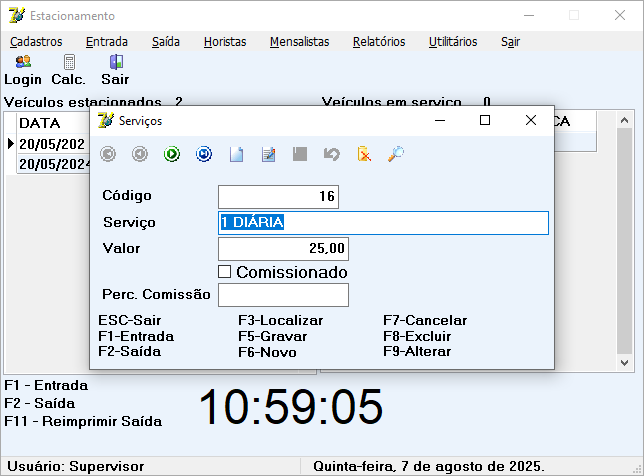Go to next record green arrow icon

pyautogui.click(x=172, y=154)
